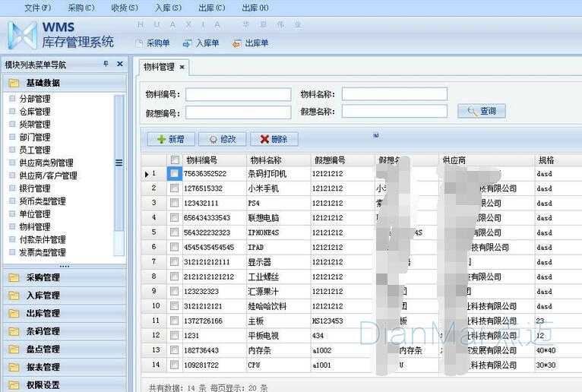Focus the 假想名称 input field
This screenshot has width=582, height=392.
[394, 111]
